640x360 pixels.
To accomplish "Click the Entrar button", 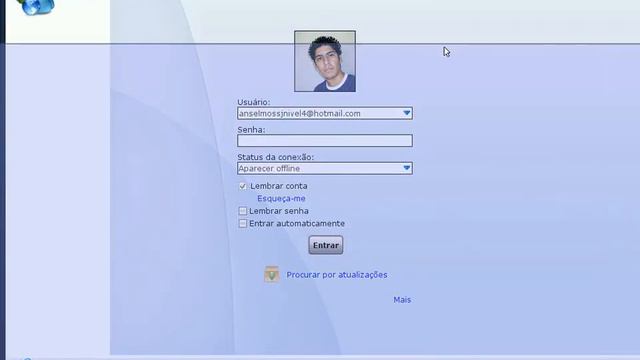I will [x=326, y=245].
